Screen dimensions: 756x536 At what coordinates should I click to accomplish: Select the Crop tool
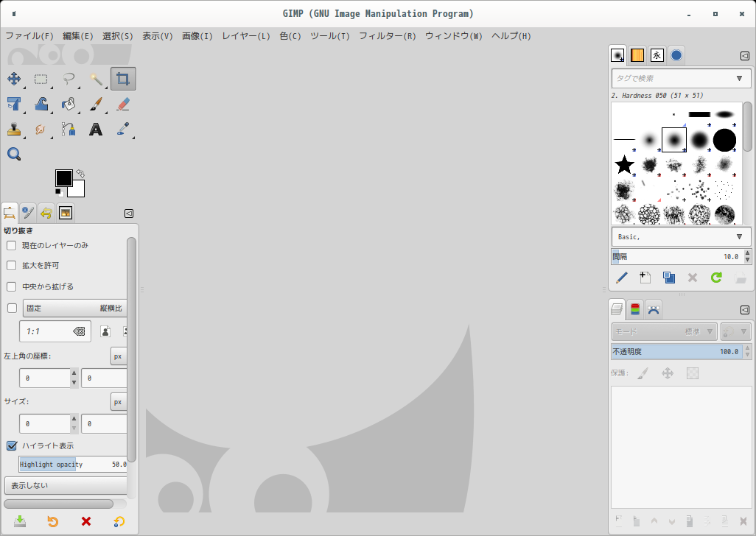click(123, 79)
